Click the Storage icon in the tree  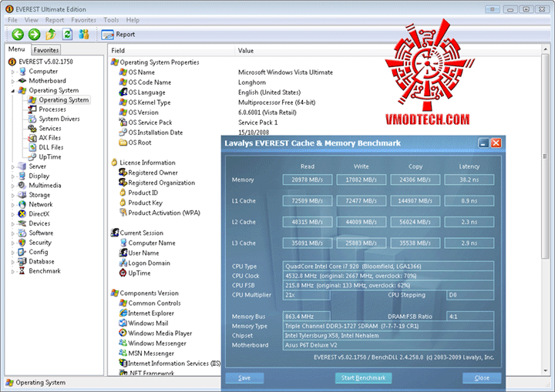click(x=22, y=195)
